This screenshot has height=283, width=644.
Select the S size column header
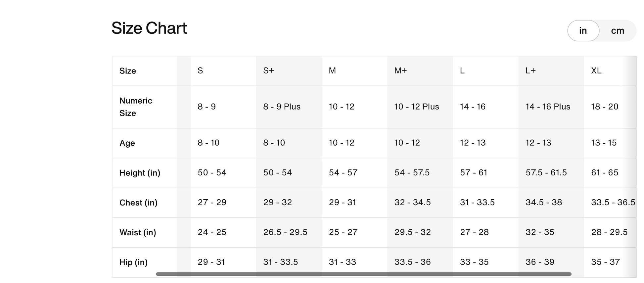point(200,71)
